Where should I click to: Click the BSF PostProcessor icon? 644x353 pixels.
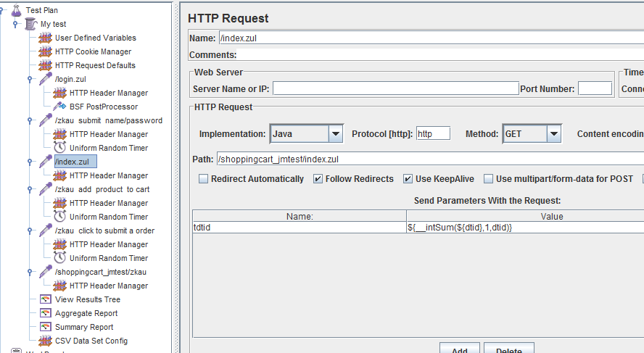[x=59, y=107]
